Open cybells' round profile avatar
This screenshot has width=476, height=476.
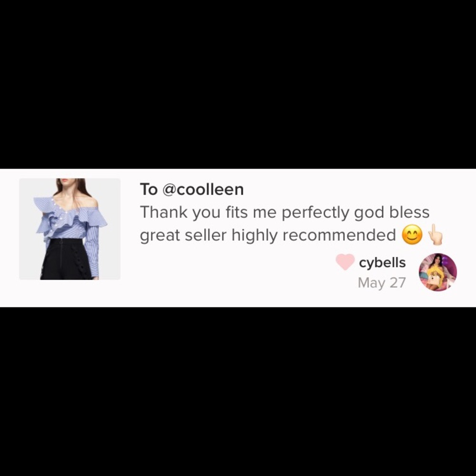click(x=438, y=272)
